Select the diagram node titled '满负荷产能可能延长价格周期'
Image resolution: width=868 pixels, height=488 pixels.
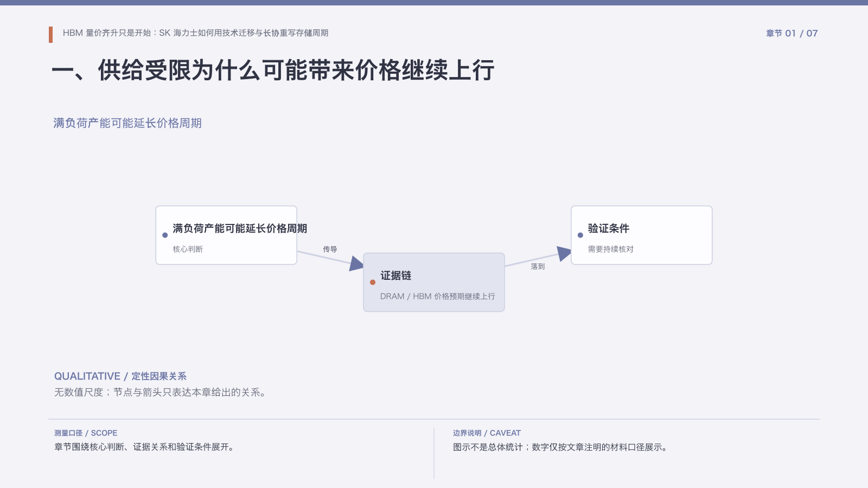coord(226,235)
